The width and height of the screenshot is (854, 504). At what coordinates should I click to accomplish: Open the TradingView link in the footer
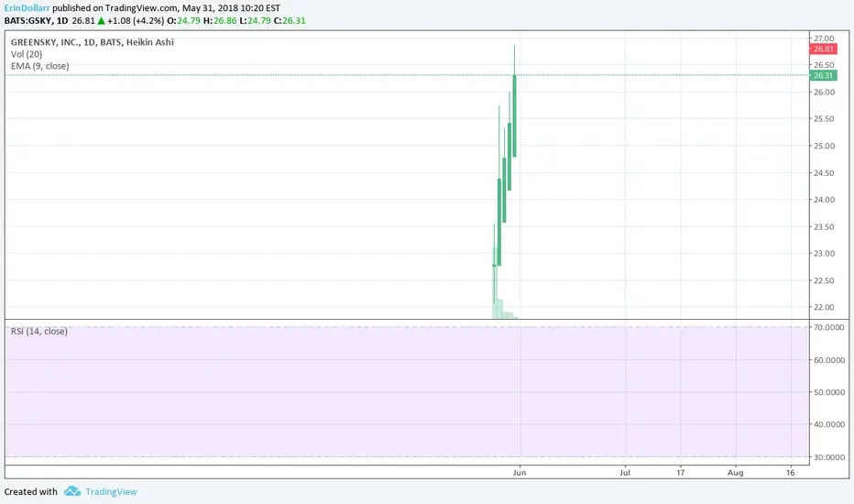[111, 491]
